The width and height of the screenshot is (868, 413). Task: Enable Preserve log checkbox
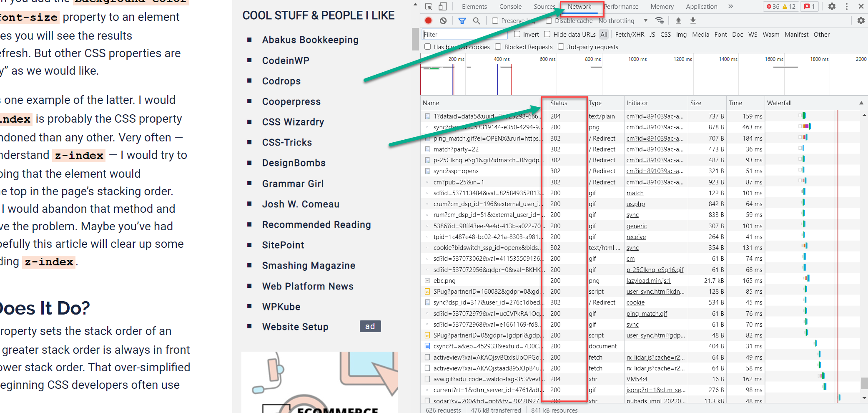point(495,20)
